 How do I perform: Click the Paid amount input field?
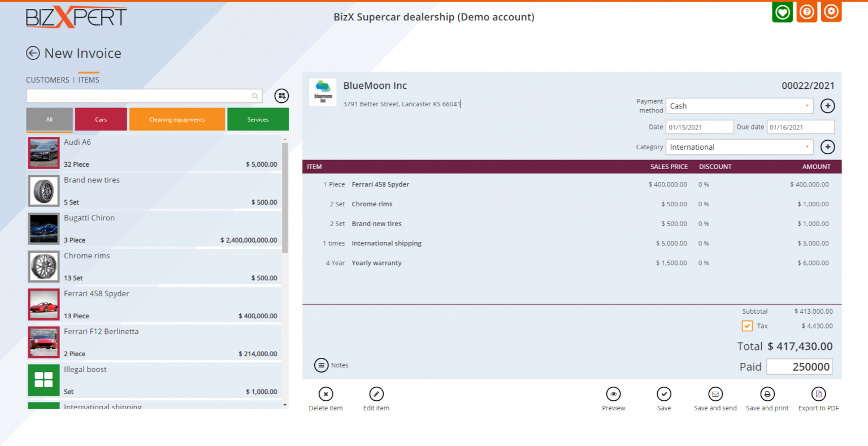point(799,367)
